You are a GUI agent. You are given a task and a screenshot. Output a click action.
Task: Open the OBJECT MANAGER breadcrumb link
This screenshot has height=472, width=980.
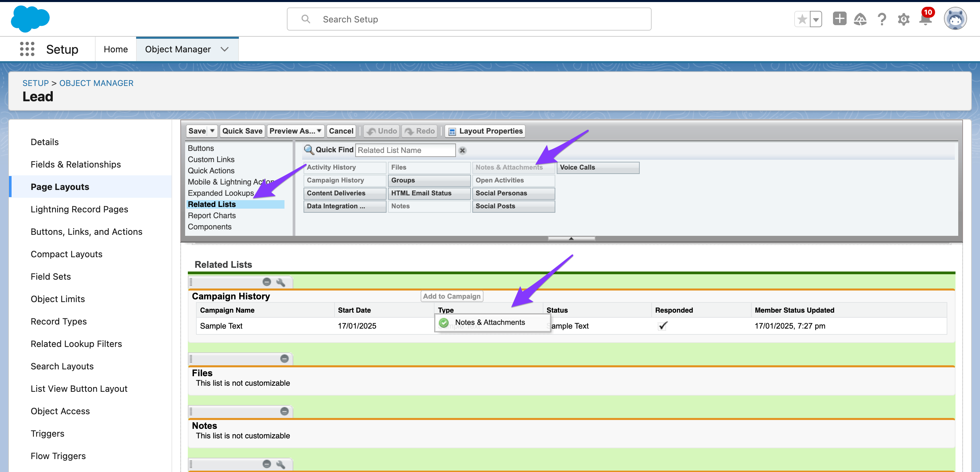coord(96,83)
